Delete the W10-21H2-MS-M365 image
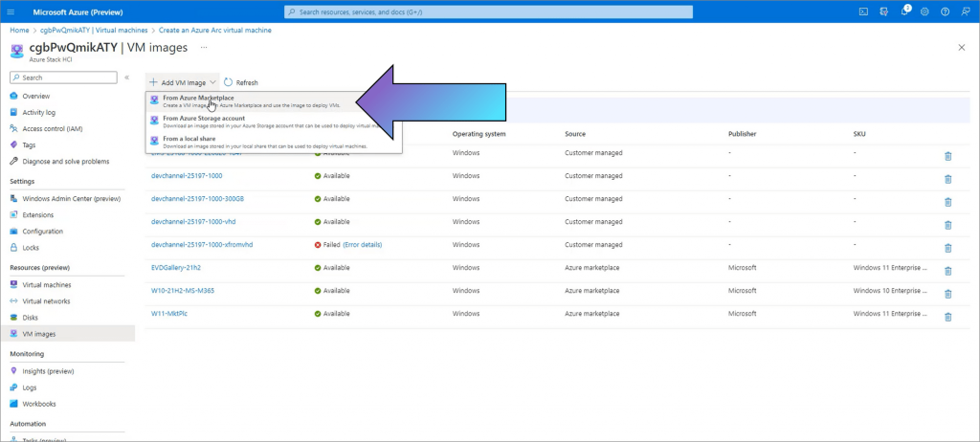Viewport: 980px width, 442px height. [x=947, y=294]
